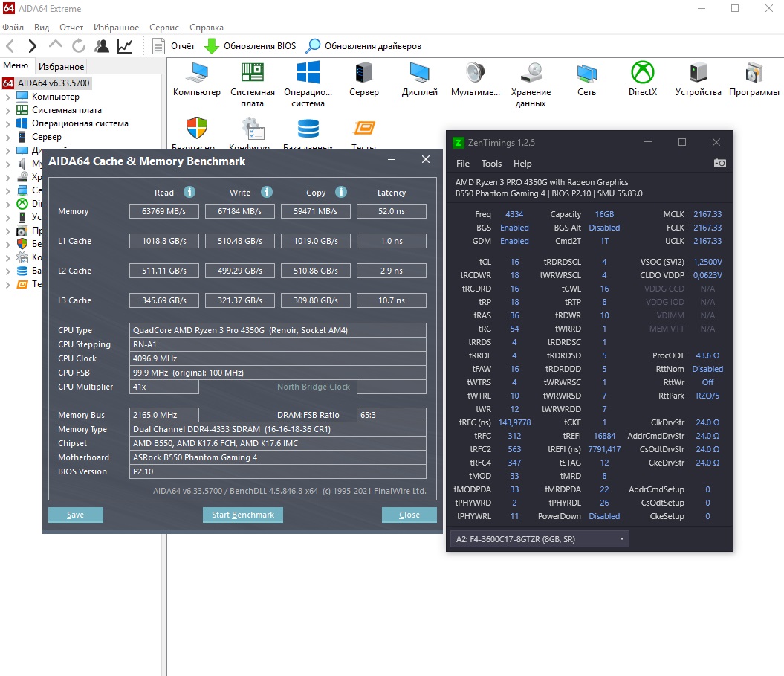
Task: Click the Close button in benchmark dialog
Action: 409,515
